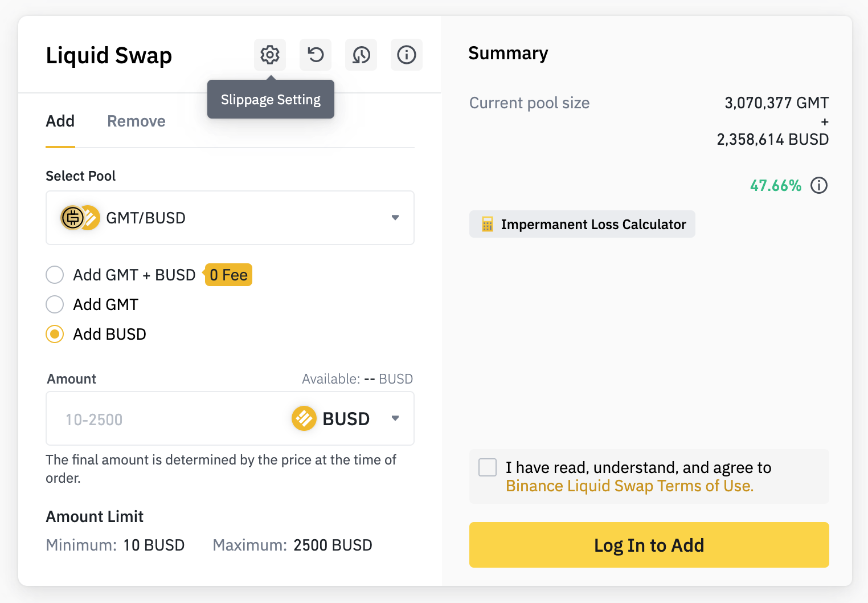Open Binance Liquid Swap Terms of Use link

(630, 486)
